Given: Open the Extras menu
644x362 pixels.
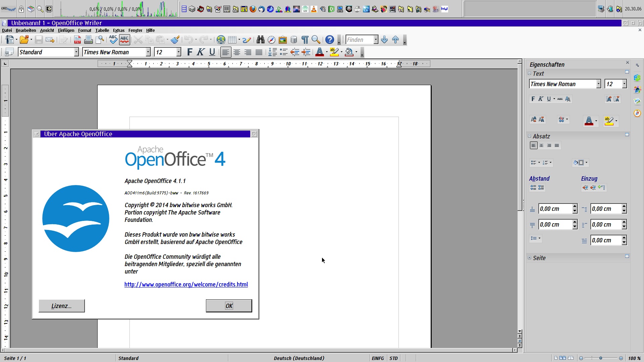Looking at the screenshot, I should 118,30.
